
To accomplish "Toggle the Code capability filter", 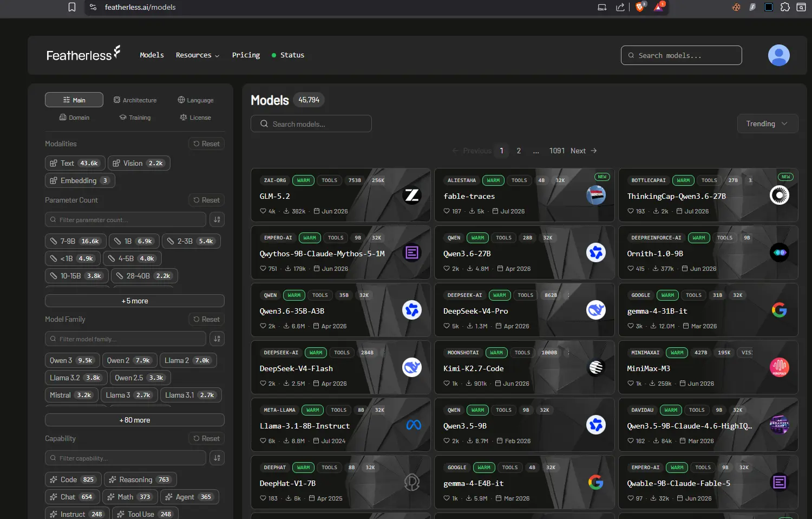I will click(73, 479).
